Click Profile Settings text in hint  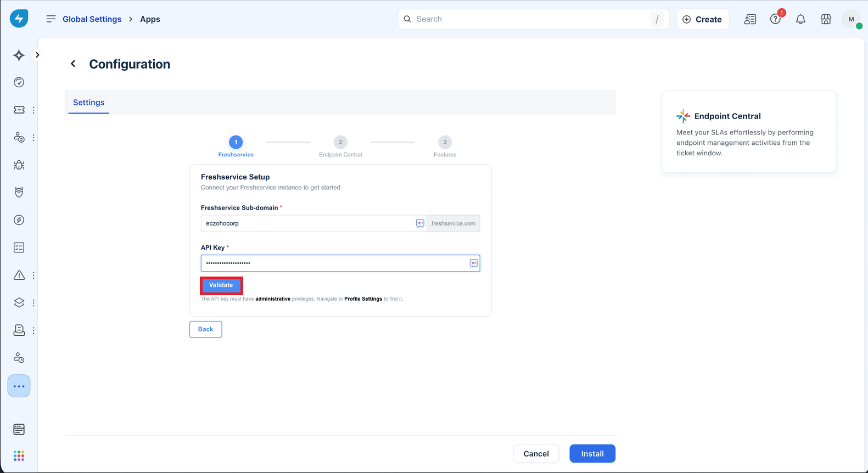click(363, 299)
